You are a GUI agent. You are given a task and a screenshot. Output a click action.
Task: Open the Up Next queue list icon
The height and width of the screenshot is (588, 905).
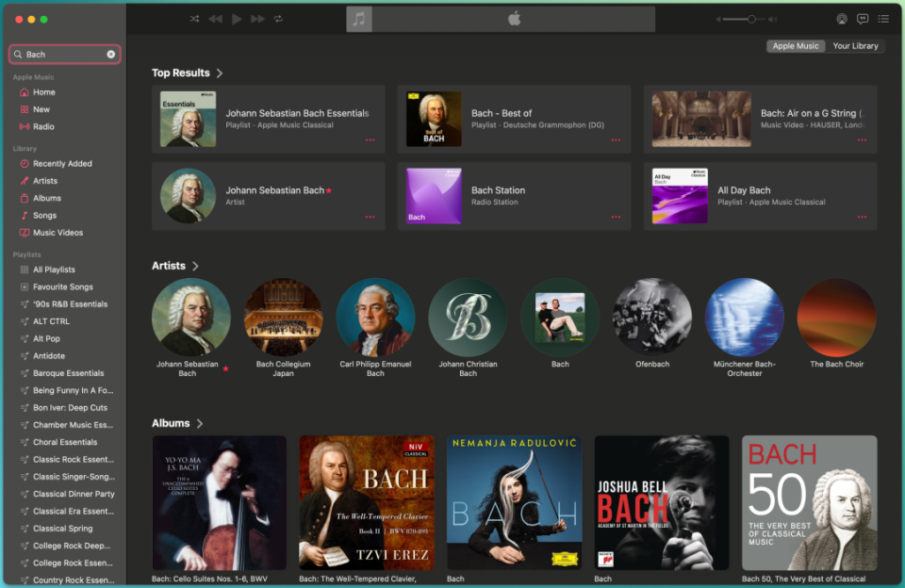pyautogui.click(x=883, y=19)
